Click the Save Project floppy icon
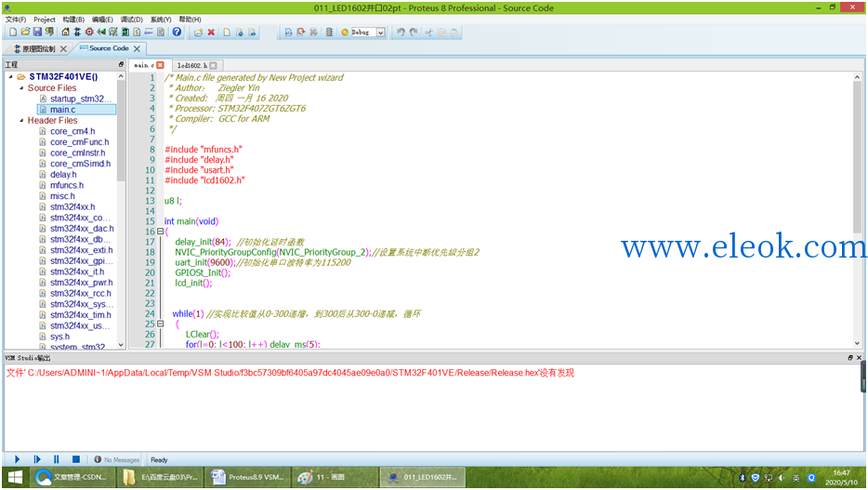 (37, 33)
